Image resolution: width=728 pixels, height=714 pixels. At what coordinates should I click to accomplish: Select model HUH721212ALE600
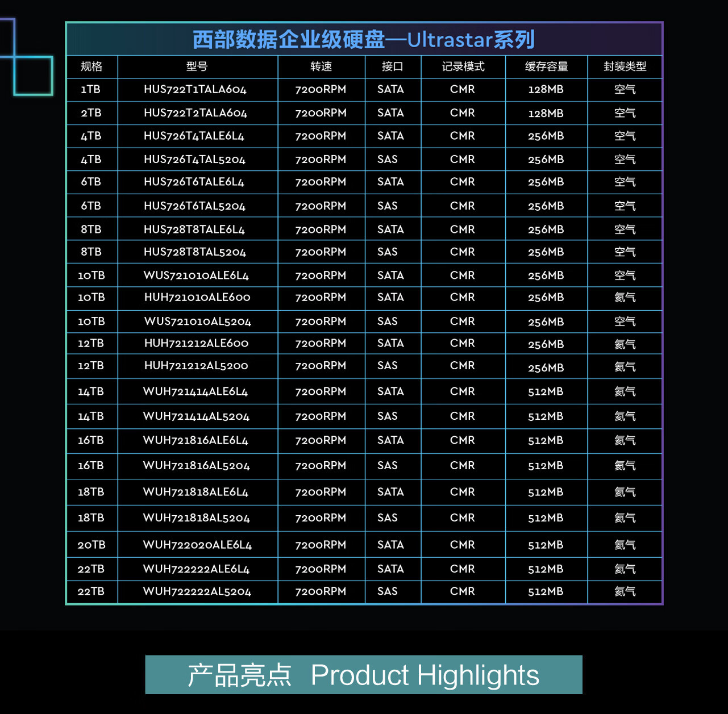pyautogui.click(x=196, y=343)
